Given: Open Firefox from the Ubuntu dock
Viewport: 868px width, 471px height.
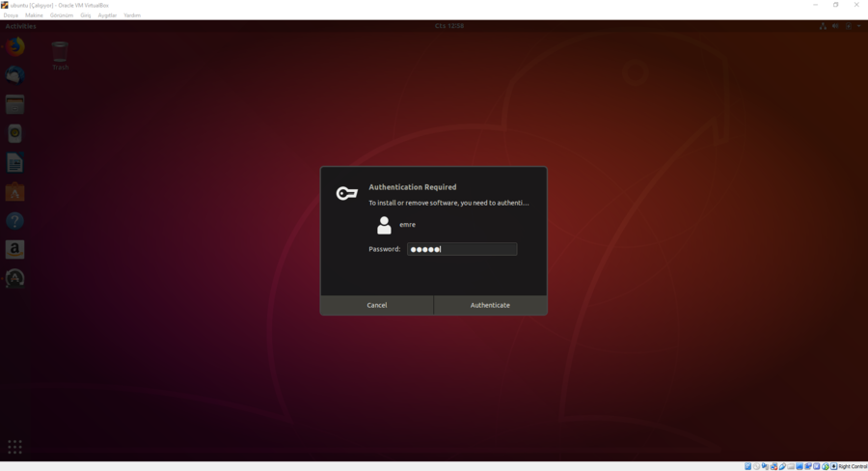Looking at the screenshot, I should pyautogui.click(x=14, y=46).
